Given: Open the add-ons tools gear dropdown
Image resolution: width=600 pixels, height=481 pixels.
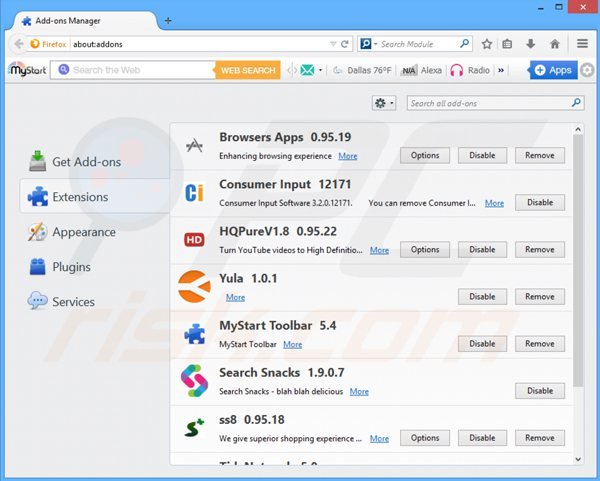Looking at the screenshot, I should tap(384, 103).
